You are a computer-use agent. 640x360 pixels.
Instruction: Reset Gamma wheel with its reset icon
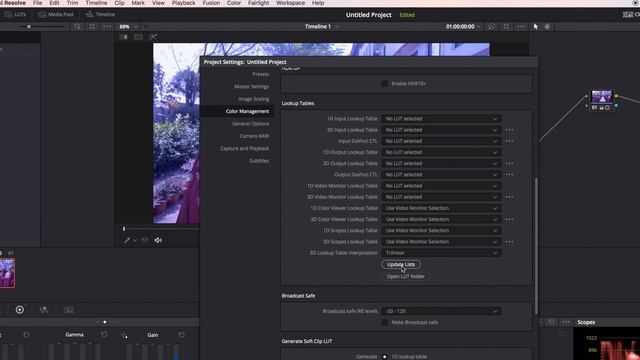(x=104, y=334)
